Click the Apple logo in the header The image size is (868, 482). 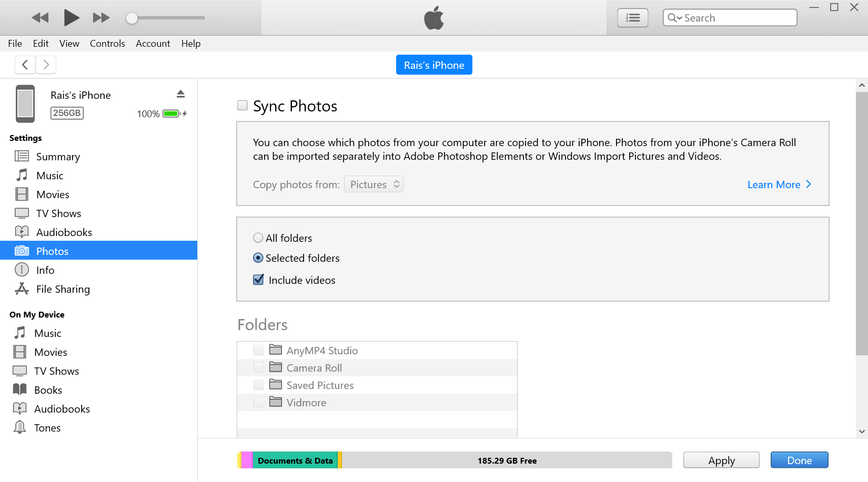tap(434, 18)
